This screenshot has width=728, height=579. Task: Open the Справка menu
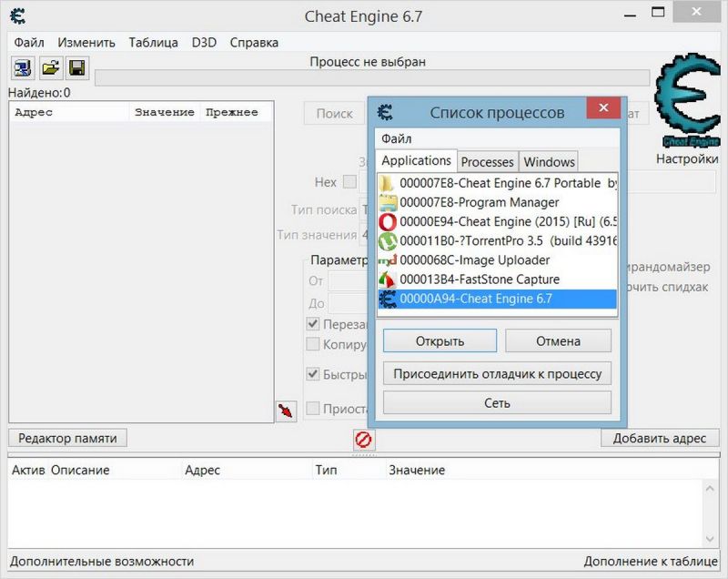(x=254, y=43)
